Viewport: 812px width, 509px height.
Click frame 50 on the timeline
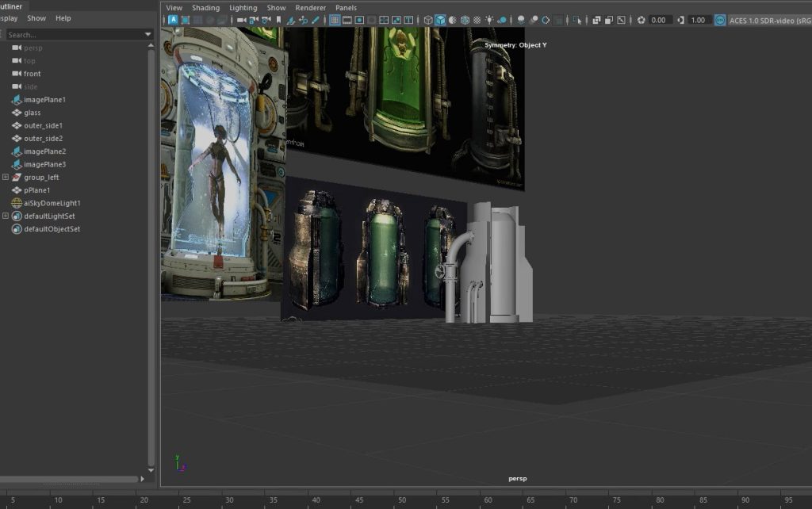click(x=402, y=500)
